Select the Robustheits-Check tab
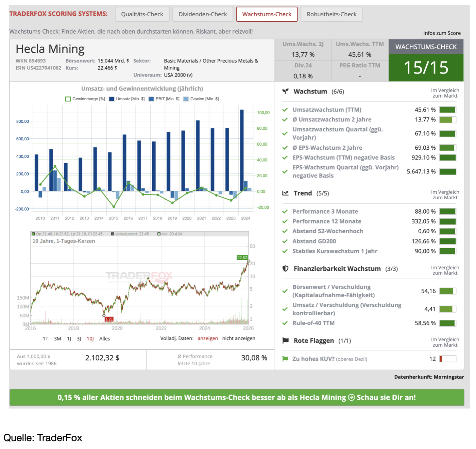Screen dimensions: 476x449 (x=331, y=14)
